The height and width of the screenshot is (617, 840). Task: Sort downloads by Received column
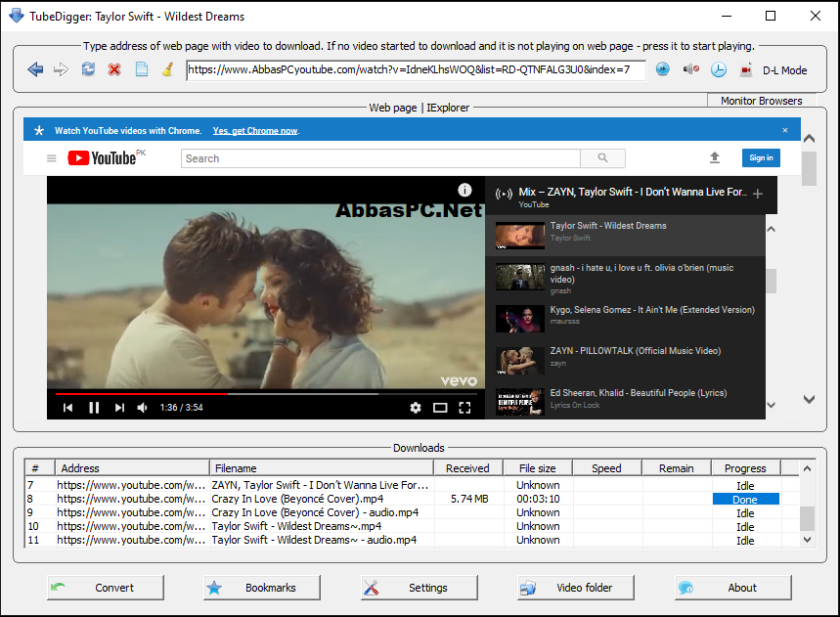pyautogui.click(x=468, y=468)
